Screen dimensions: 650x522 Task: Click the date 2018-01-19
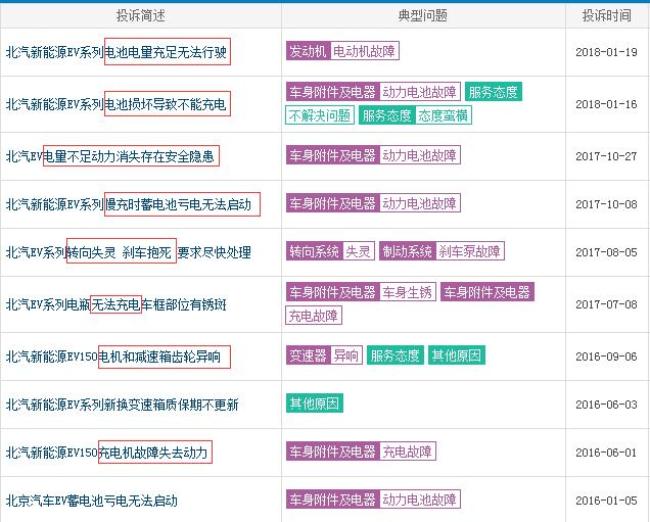pyautogui.click(x=606, y=52)
